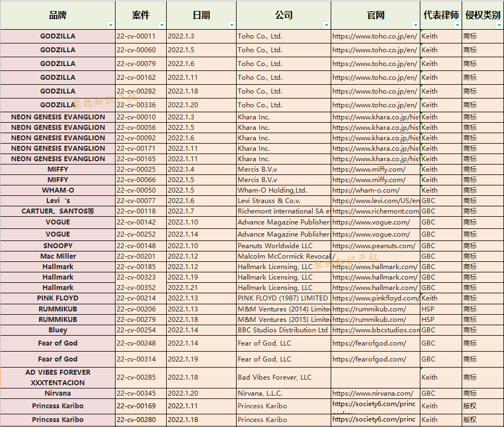Select the Nirvana brand cell

pyautogui.click(x=58, y=393)
